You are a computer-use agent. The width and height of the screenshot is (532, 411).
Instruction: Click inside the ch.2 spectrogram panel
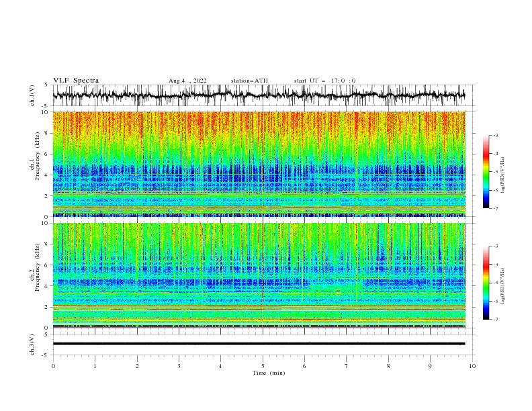click(x=259, y=275)
